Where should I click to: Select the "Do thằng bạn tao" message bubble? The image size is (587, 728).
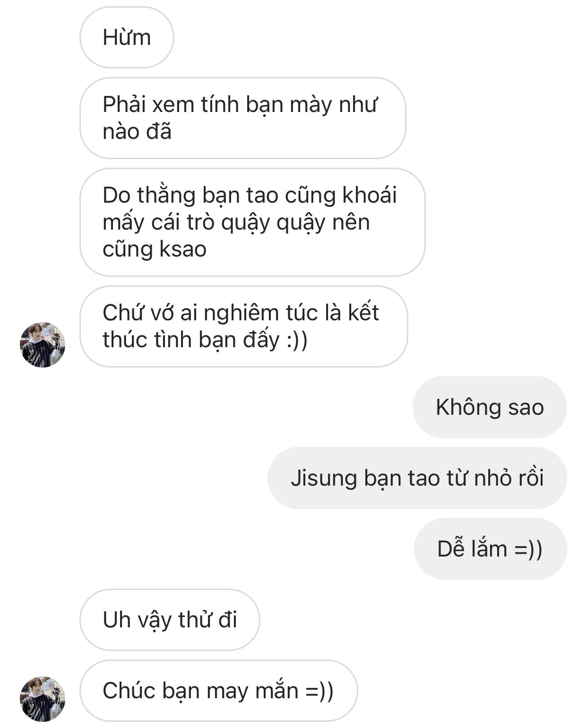click(252, 222)
